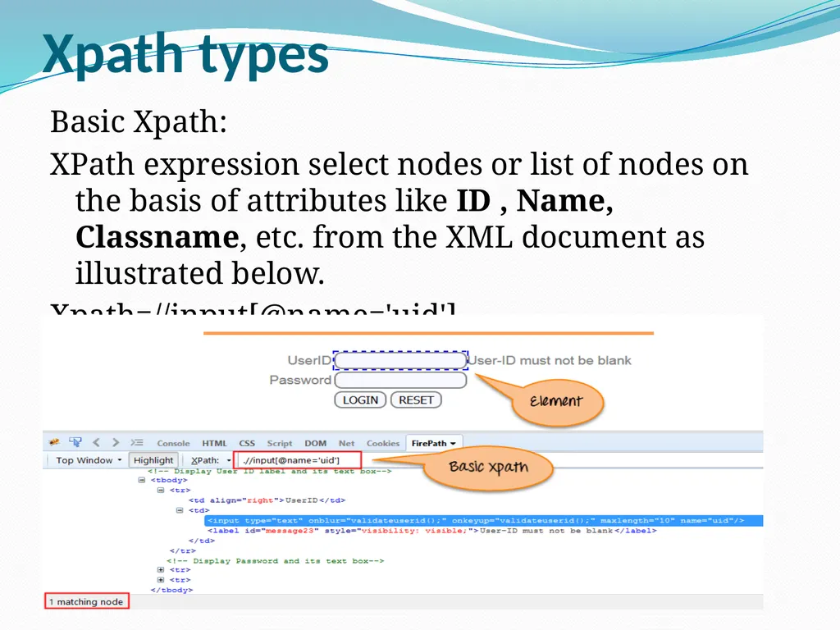This screenshot has height=630, width=840.
Task: Open the Console tab
Action: tap(173, 443)
